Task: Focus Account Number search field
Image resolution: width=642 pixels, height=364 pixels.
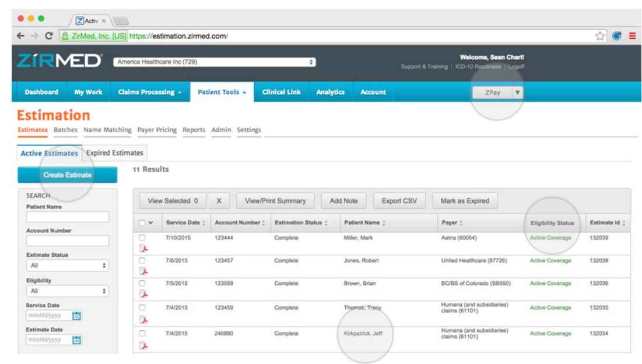Action: pos(68,241)
